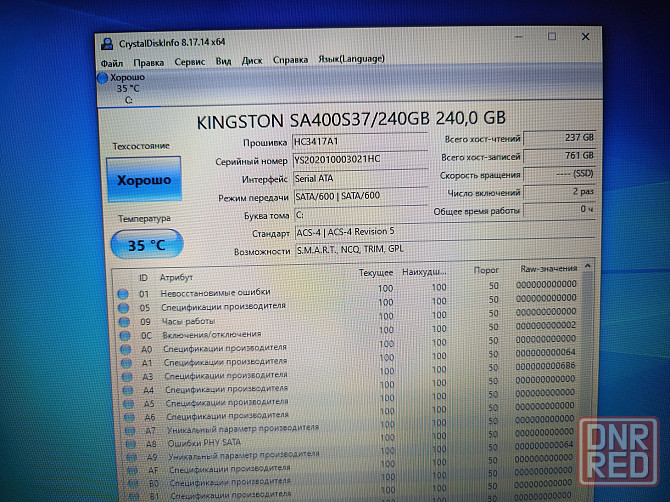
Task: Open the Сервис menu
Action: pyautogui.click(x=190, y=62)
